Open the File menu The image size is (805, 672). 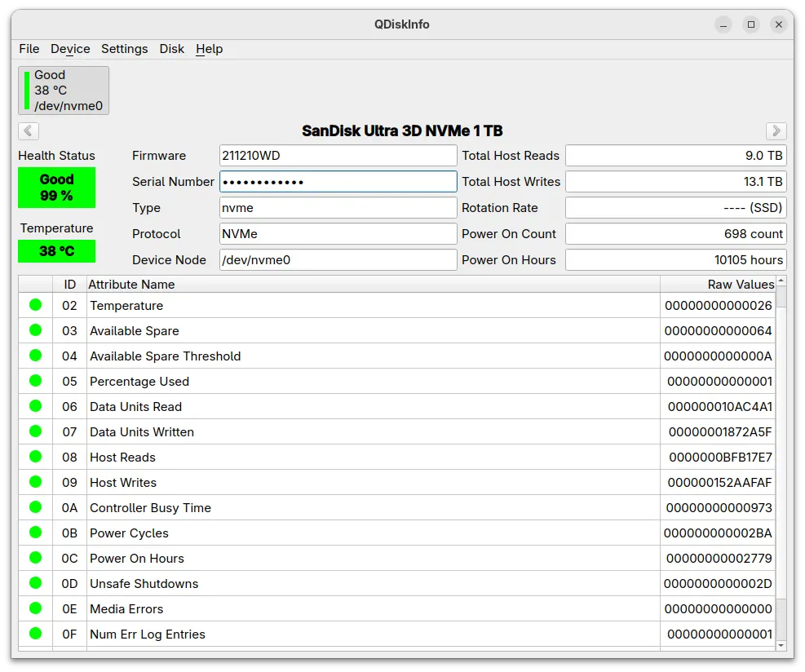point(29,49)
